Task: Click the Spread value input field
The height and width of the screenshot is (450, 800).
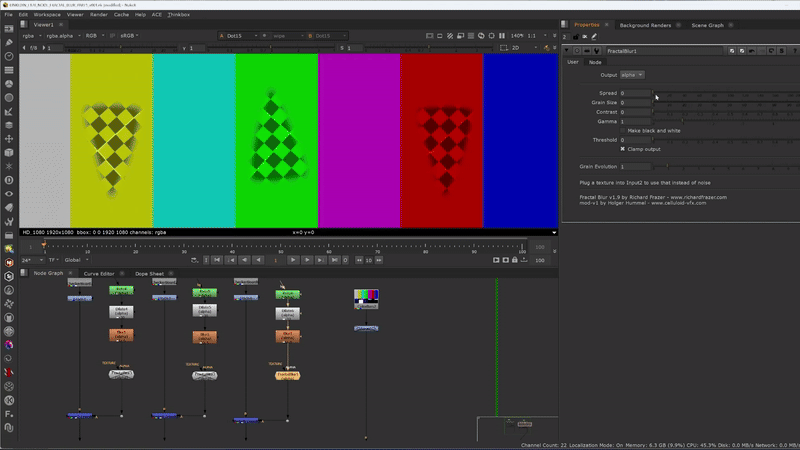Action: coord(634,93)
